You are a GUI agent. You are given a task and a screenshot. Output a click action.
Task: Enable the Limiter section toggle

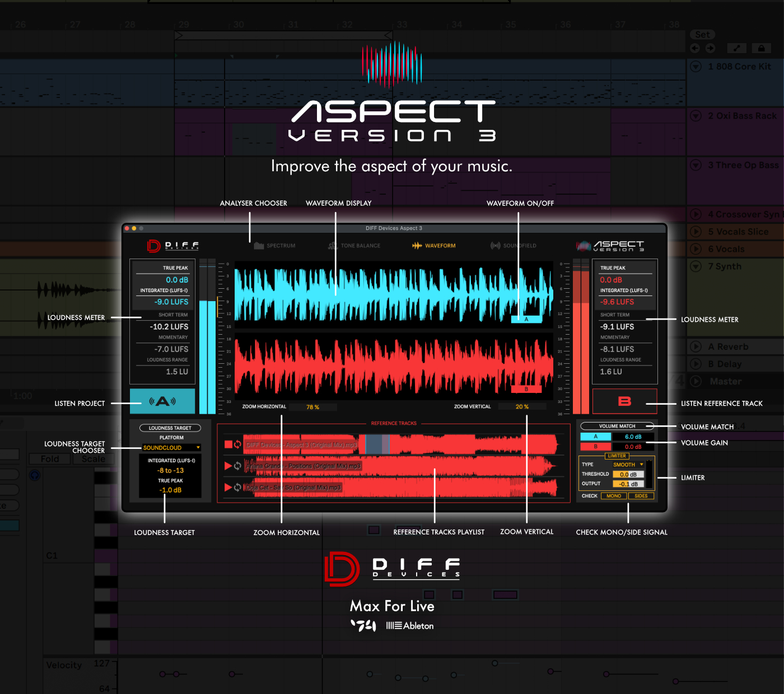pos(617,456)
